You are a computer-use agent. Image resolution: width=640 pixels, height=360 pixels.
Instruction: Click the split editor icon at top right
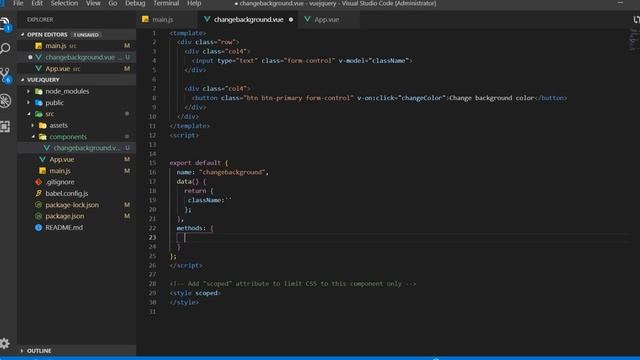click(636, 20)
